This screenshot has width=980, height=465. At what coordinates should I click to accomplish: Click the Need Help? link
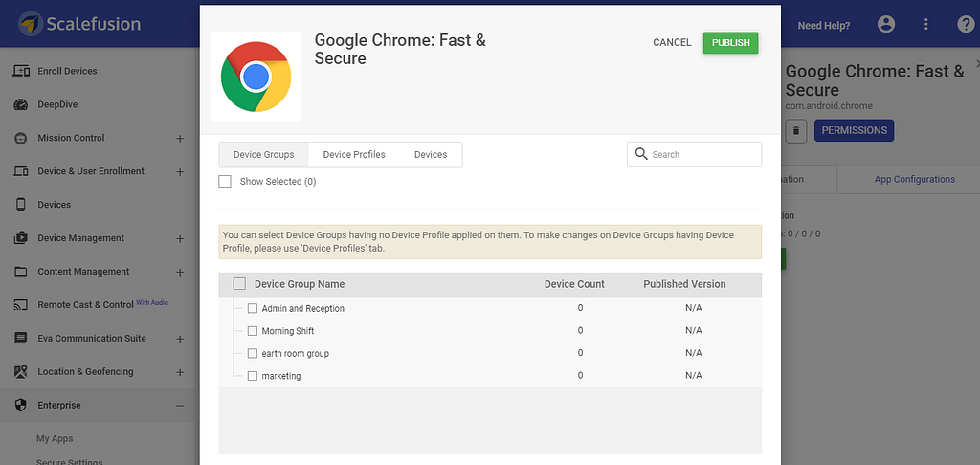824,26
